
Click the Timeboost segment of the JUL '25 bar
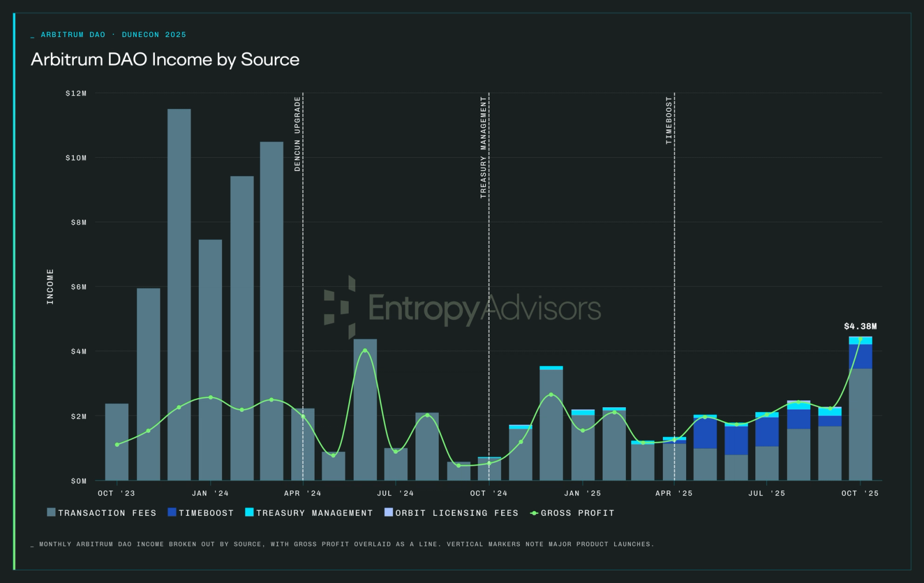tap(767, 432)
